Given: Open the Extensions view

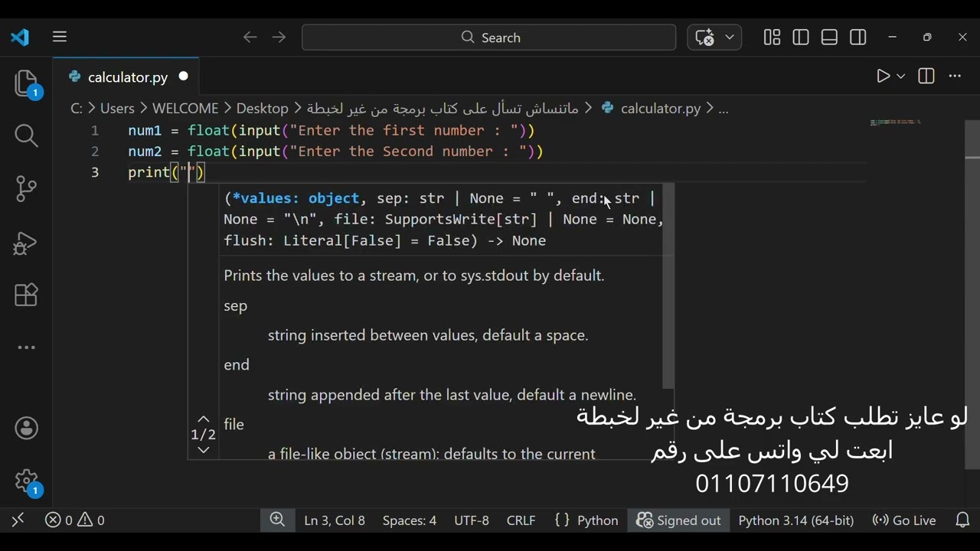Looking at the screenshot, I should pyautogui.click(x=26, y=295).
